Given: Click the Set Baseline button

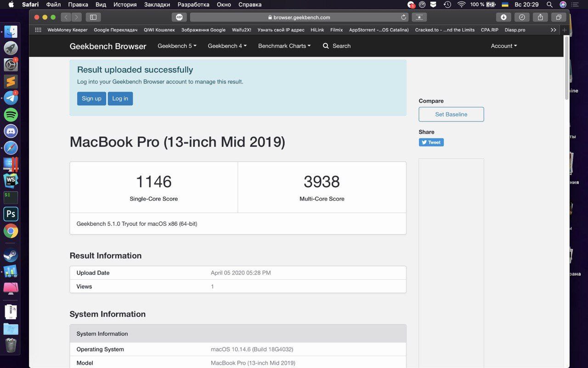Looking at the screenshot, I should pyautogui.click(x=451, y=114).
